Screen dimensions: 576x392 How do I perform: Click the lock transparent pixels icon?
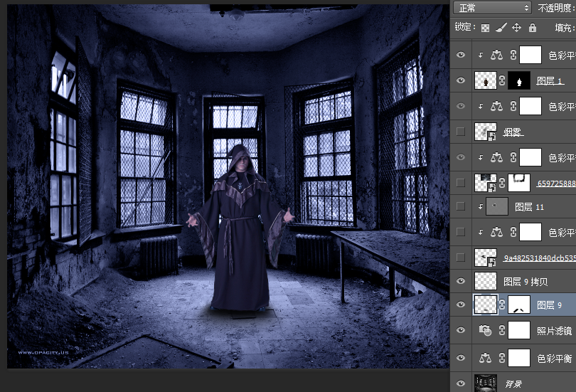485,28
